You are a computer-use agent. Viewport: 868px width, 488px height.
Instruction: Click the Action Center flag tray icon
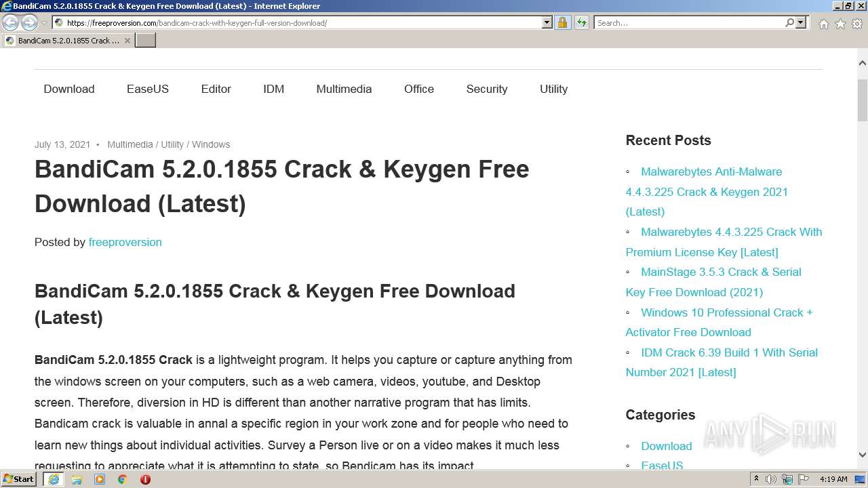(x=803, y=479)
